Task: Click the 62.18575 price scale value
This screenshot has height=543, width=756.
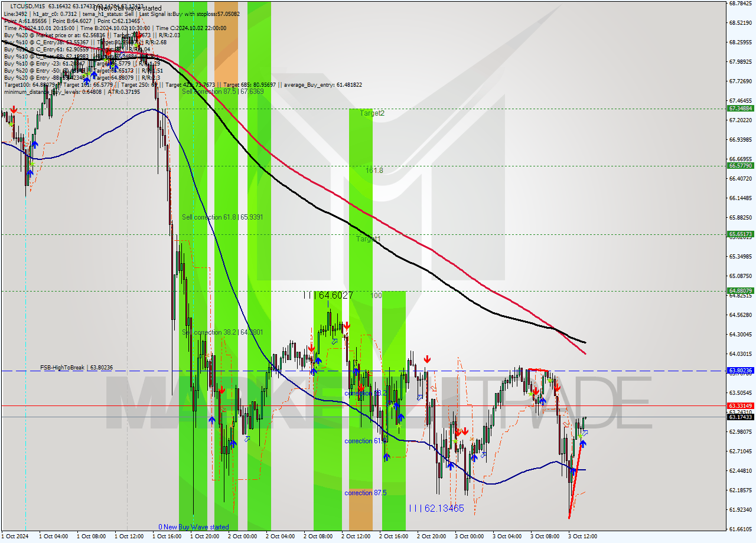Action: tap(741, 490)
